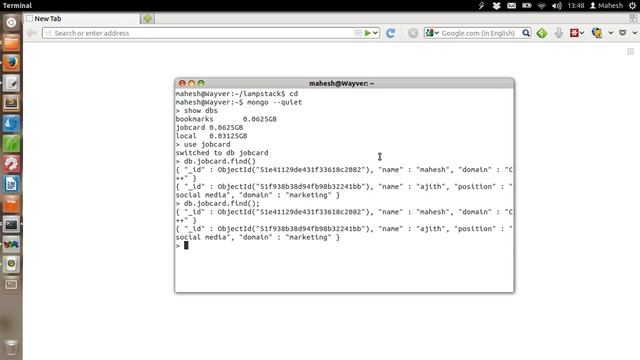Open the volume sound indicator
Screen dimensions: 640x360
coord(557,6)
